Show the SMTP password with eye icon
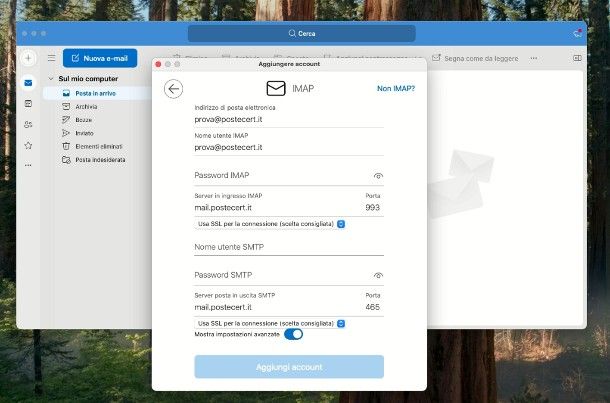610x403 pixels. pyautogui.click(x=378, y=275)
